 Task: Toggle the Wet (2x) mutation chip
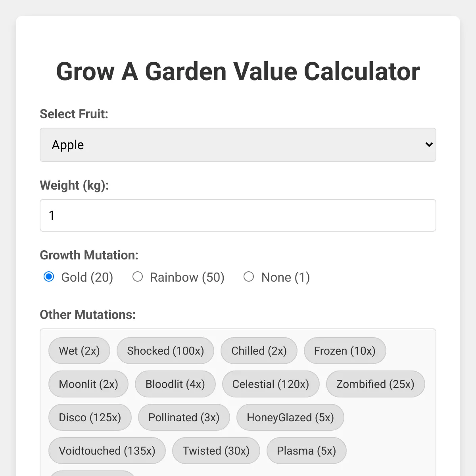(x=79, y=351)
